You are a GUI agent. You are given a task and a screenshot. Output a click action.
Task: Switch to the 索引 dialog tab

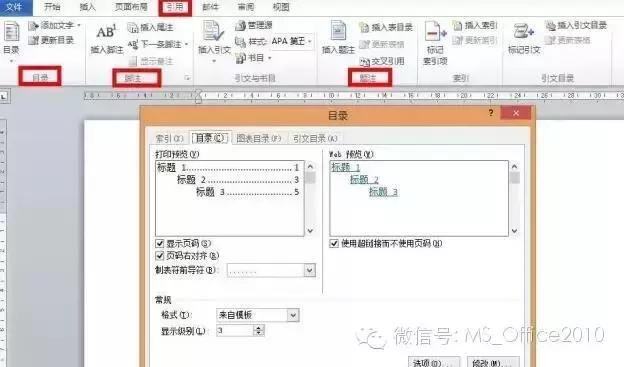pyautogui.click(x=169, y=139)
